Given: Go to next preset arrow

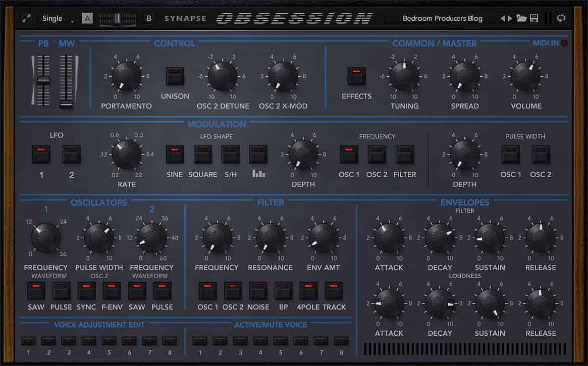Looking at the screenshot, I should click(510, 18).
